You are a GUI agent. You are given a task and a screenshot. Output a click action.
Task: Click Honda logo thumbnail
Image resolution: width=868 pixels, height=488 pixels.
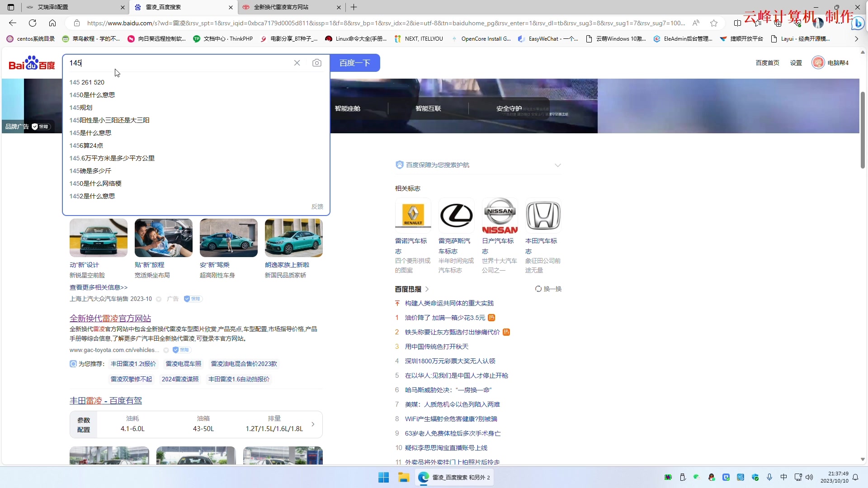coord(543,215)
